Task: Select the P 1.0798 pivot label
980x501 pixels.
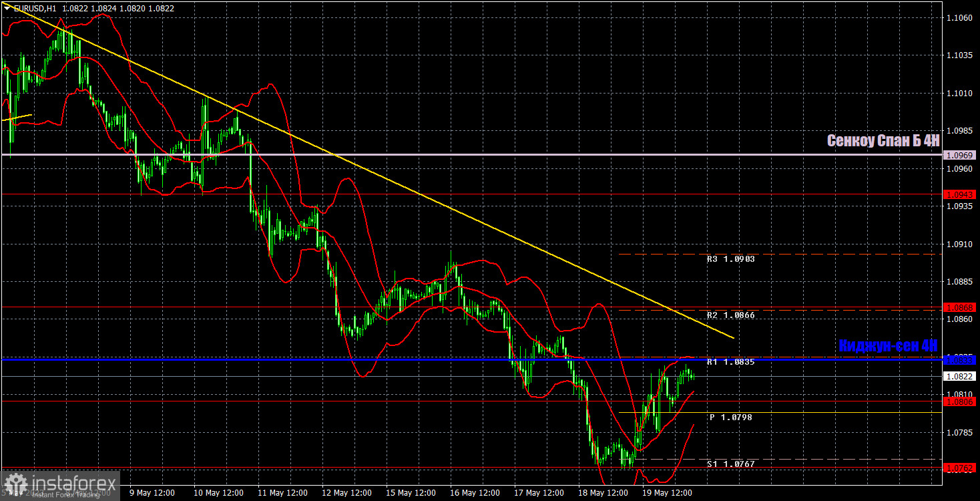Action: click(x=731, y=417)
